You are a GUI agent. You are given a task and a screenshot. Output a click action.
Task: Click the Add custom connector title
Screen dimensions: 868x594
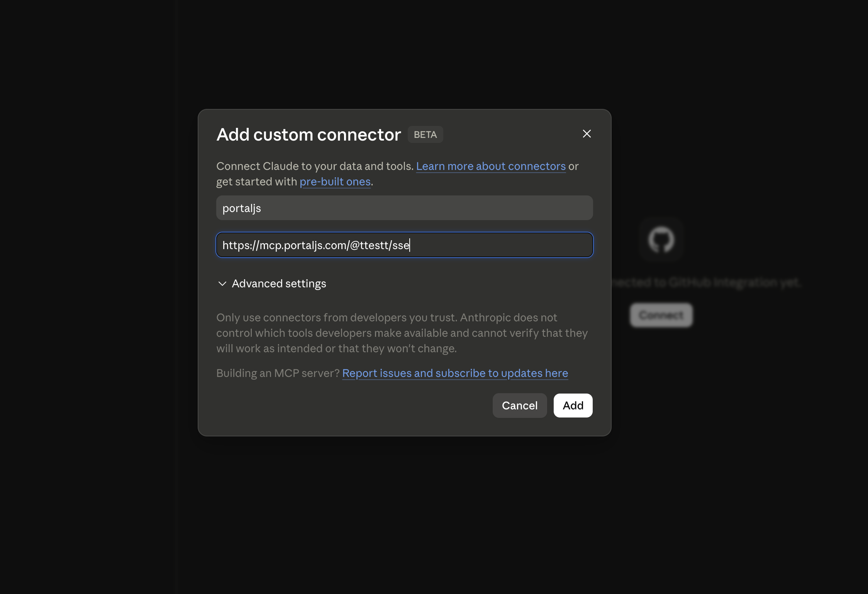(x=309, y=134)
